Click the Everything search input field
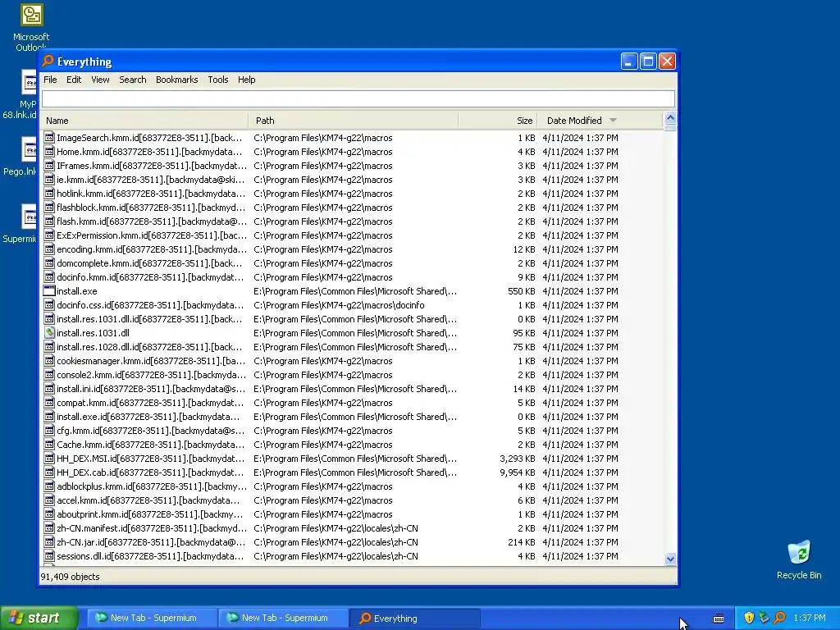The image size is (840, 630). (358, 98)
